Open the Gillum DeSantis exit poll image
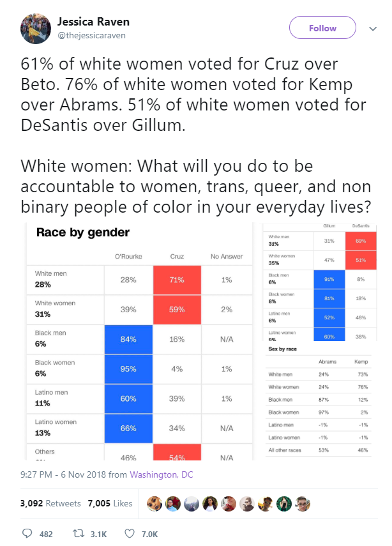 320,282
